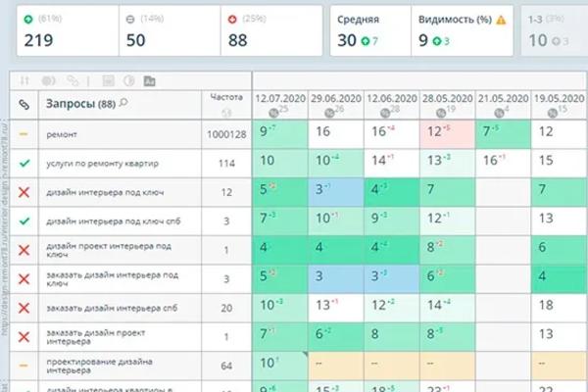This screenshot has height=392, width=588.
Task: Select the 219 improved positions card
Action: point(68,30)
